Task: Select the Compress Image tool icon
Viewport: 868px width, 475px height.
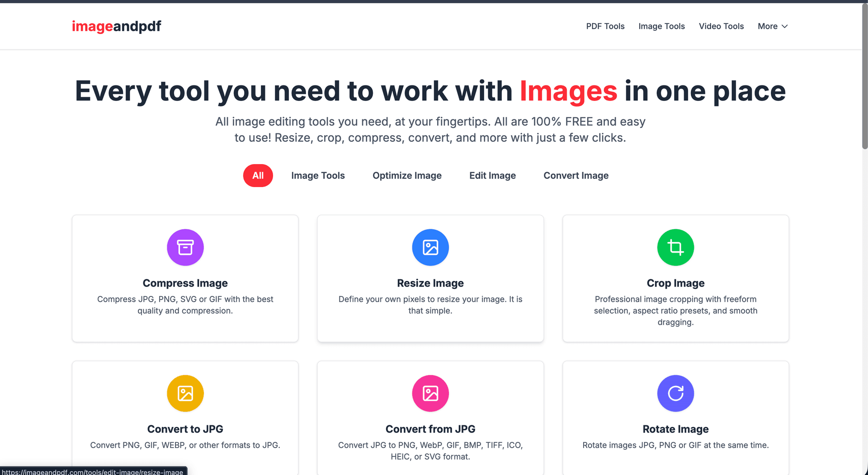Action: point(185,247)
